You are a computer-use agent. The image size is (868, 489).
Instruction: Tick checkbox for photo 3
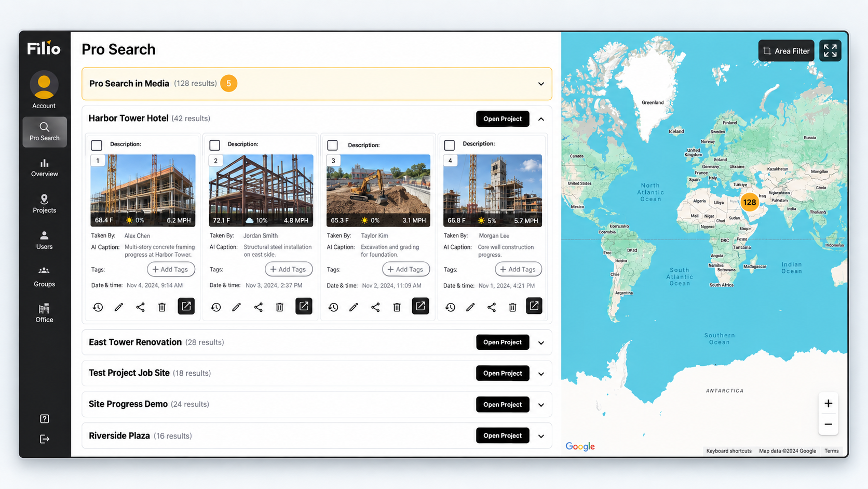(332, 145)
